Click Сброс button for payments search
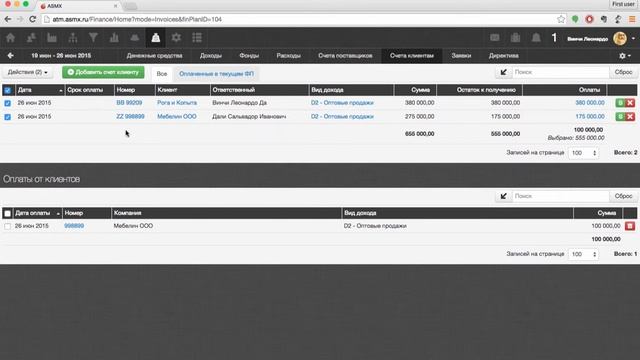The height and width of the screenshot is (360, 640). click(623, 196)
